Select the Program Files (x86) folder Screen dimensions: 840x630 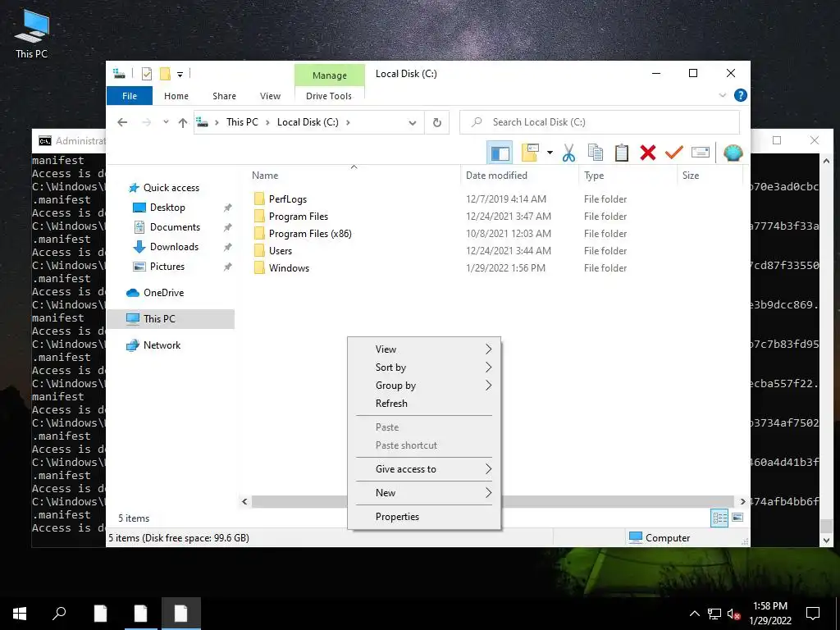pos(310,234)
